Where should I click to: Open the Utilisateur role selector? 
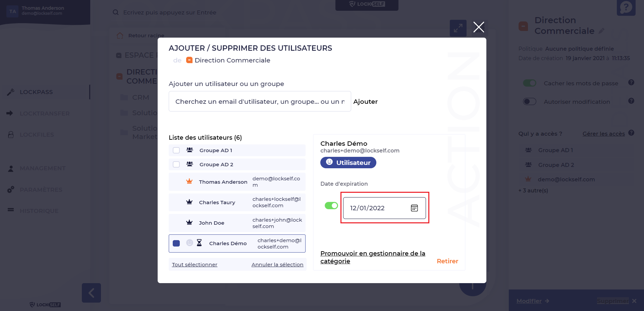tap(348, 163)
